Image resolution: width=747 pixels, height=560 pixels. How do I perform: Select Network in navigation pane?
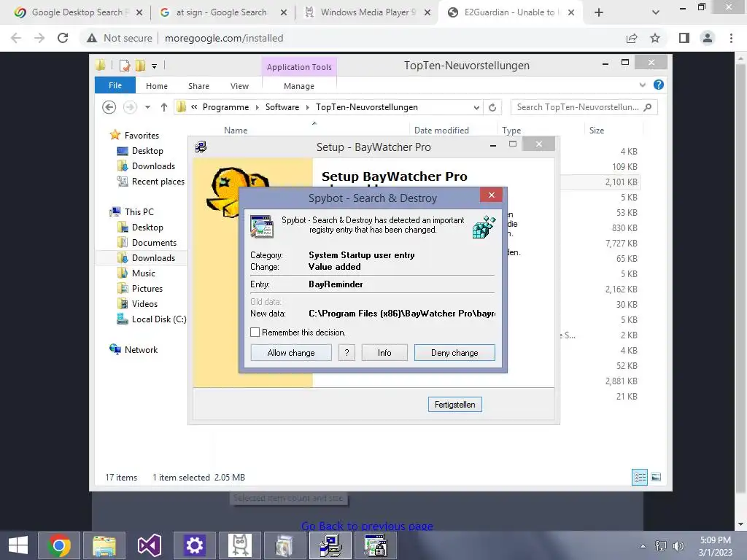(x=141, y=349)
